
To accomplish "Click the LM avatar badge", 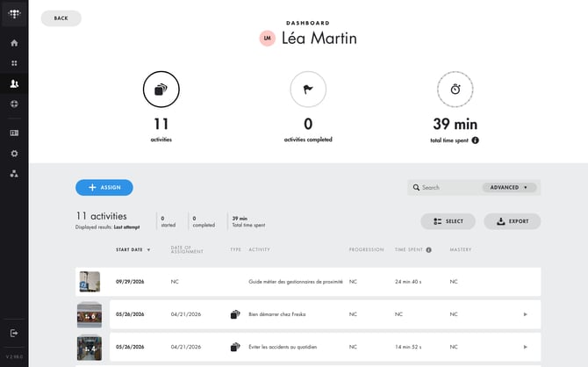I will click(268, 39).
